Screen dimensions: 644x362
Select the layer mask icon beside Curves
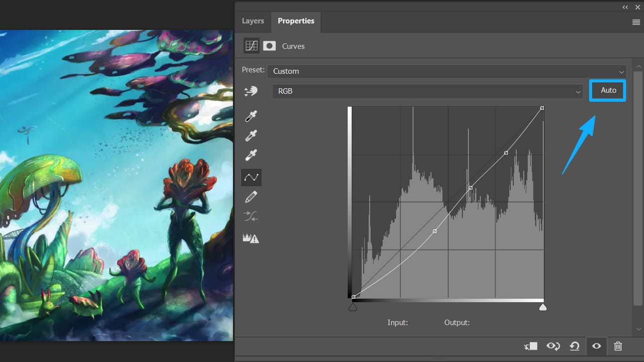(269, 46)
